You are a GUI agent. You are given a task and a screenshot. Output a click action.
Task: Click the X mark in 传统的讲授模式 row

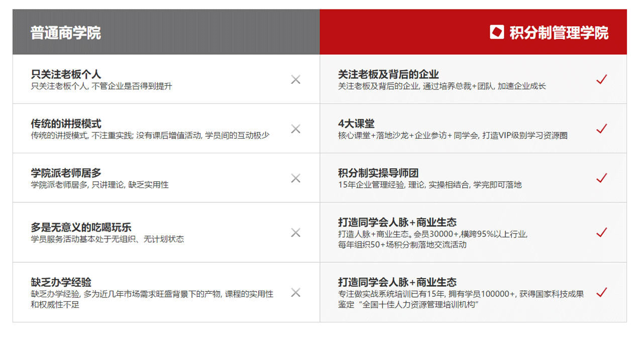[x=295, y=129]
